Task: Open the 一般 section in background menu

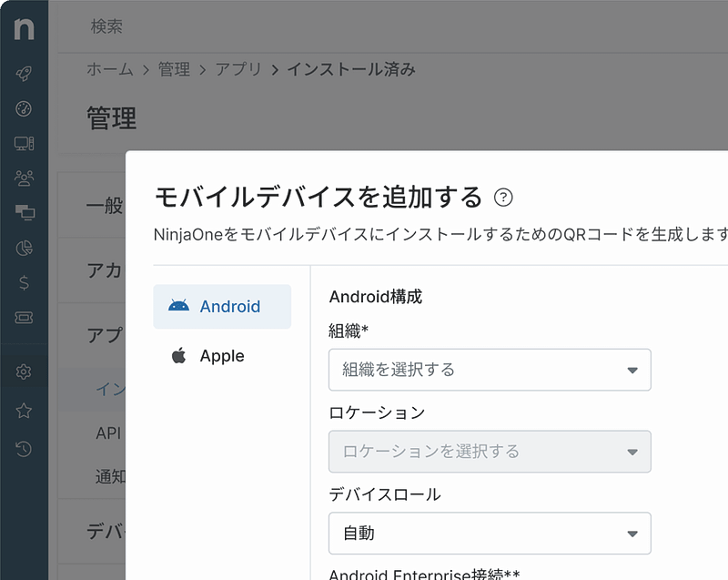Action: (x=105, y=205)
